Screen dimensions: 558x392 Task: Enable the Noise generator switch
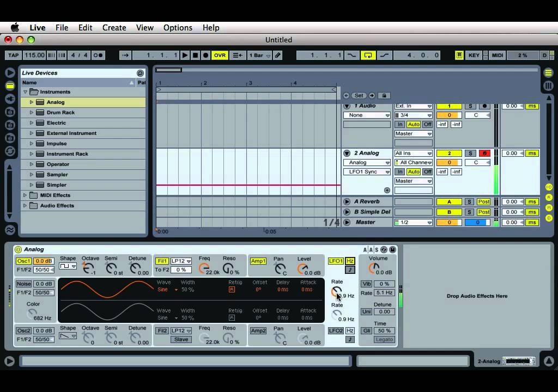coord(23,284)
